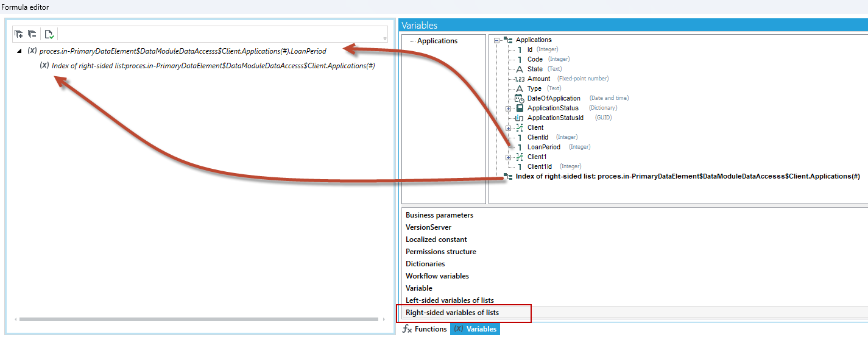Select the Type variable
Image resolution: width=868 pixels, height=337 pixels.
(x=534, y=88)
